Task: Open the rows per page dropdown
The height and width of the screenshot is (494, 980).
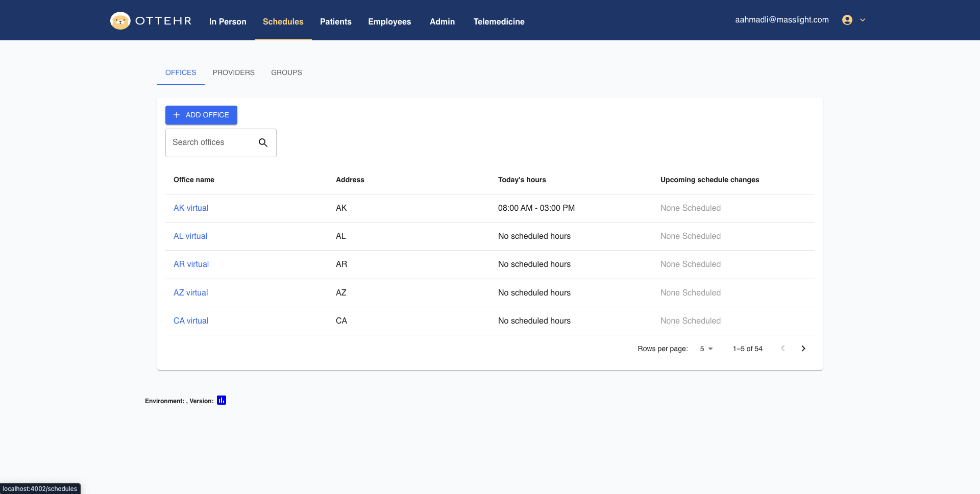Action: [x=706, y=349]
